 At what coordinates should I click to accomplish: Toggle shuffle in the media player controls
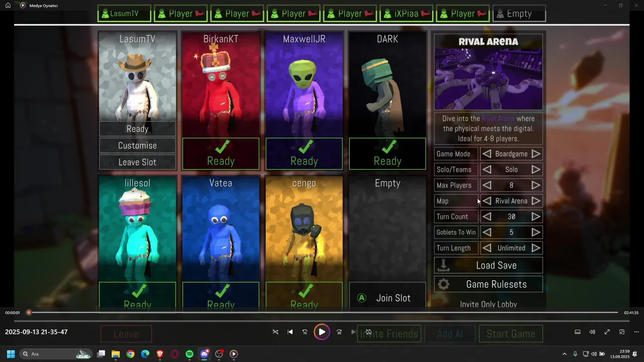pos(275,332)
